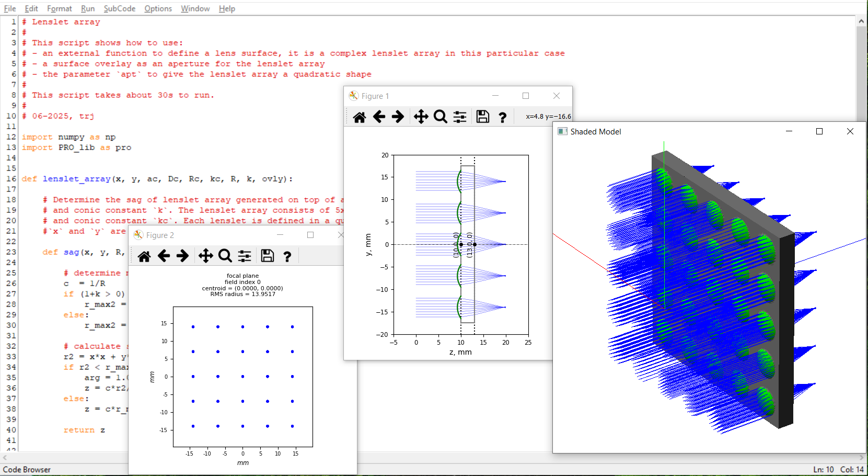Open Configure subplots in Figure 1
Image resolution: width=868 pixels, height=476 pixels.
(460, 117)
